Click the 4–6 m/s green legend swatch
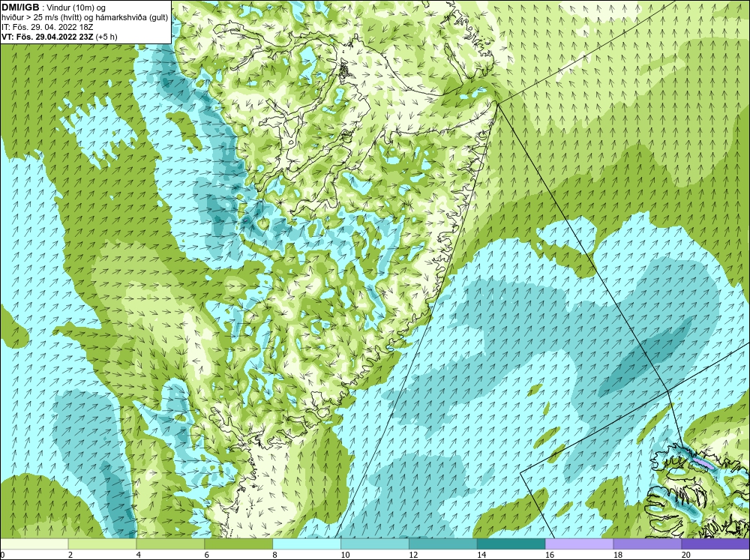 click(170, 544)
